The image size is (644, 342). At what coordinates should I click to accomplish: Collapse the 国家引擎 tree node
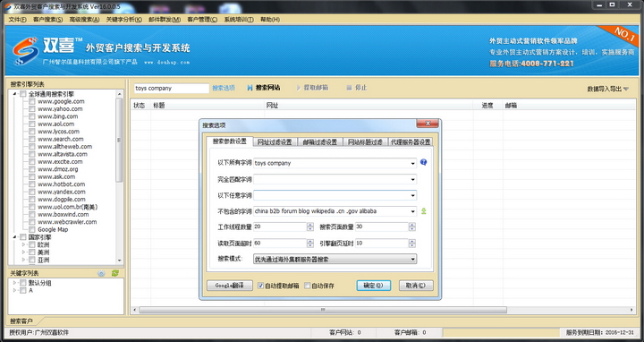[x=15, y=237]
